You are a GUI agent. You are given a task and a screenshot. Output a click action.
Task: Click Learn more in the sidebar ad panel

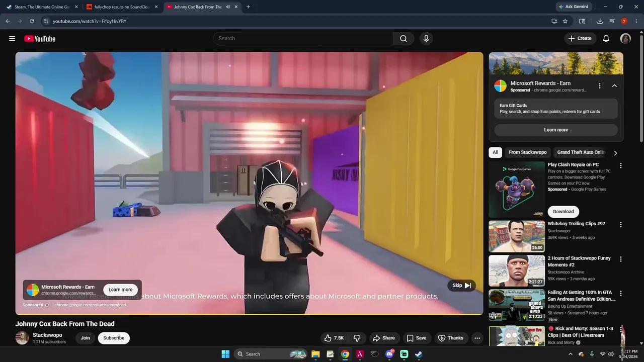tap(556, 130)
